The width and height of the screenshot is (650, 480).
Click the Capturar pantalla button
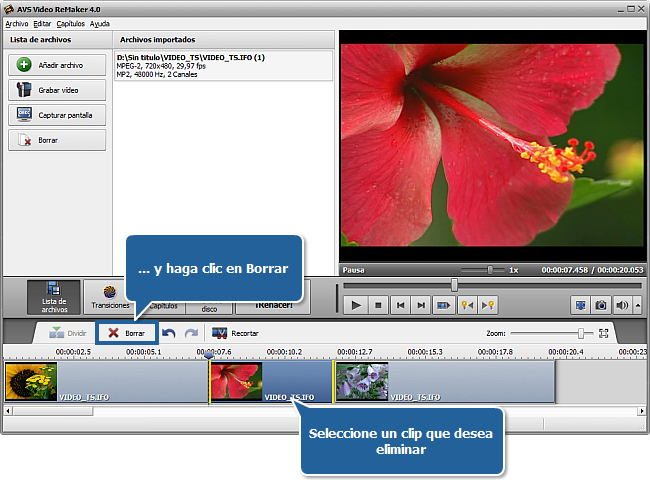[57, 115]
